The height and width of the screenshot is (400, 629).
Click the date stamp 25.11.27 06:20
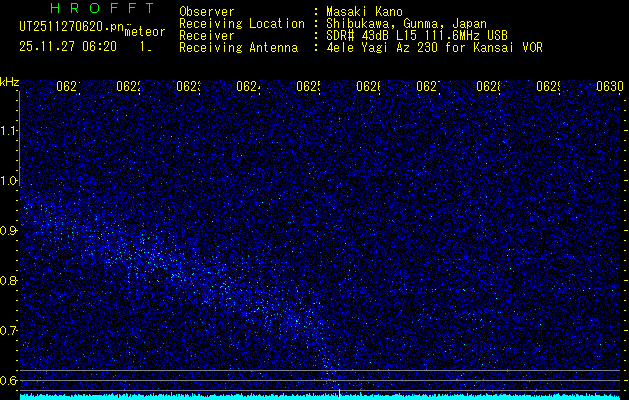click(x=68, y=47)
